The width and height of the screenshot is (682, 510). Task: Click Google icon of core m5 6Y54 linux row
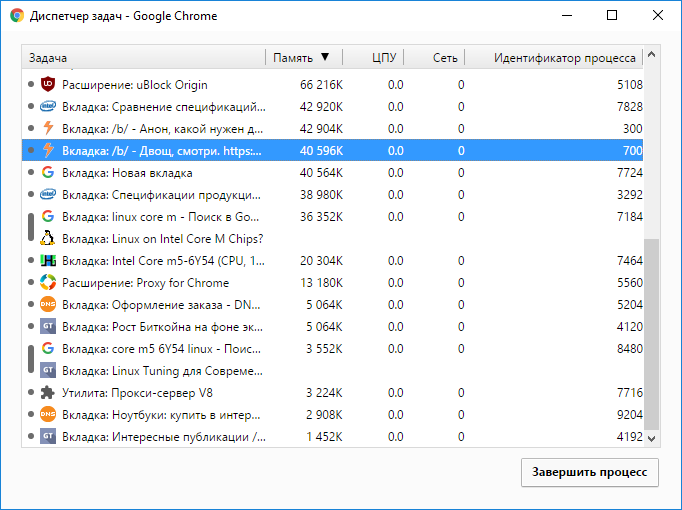48,348
